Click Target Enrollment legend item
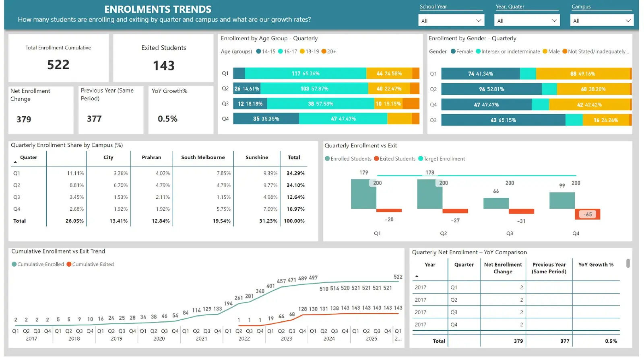 pyautogui.click(x=442, y=159)
